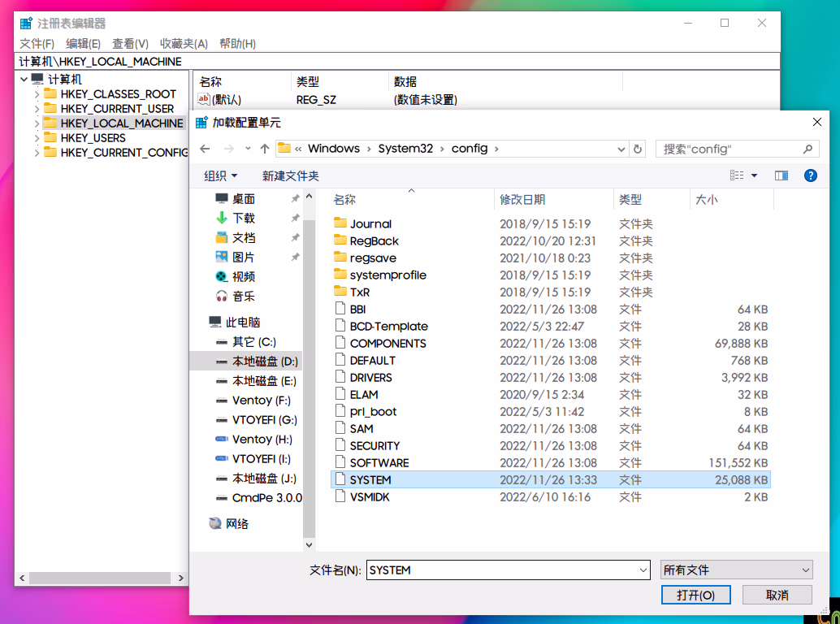Screen dimensions: 840x624
Task: Click the 网络 network icon
Action: [x=215, y=523]
